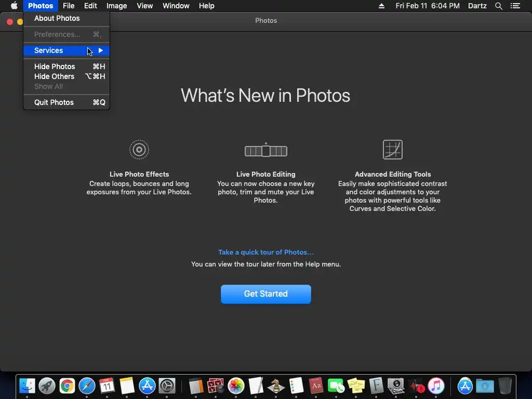Open iTunes music note icon in dock
The width and height of the screenshot is (532, 399).
click(436, 386)
